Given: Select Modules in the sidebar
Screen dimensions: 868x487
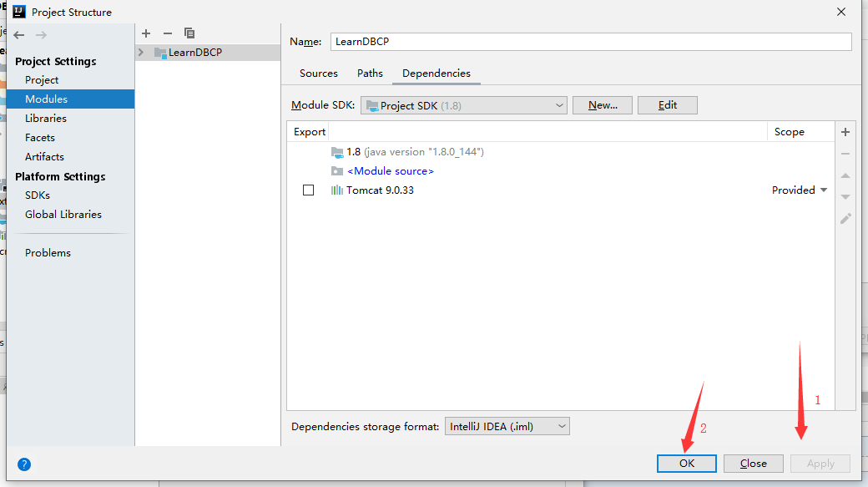Looking at the screenshot, I should tap(70, 99).
